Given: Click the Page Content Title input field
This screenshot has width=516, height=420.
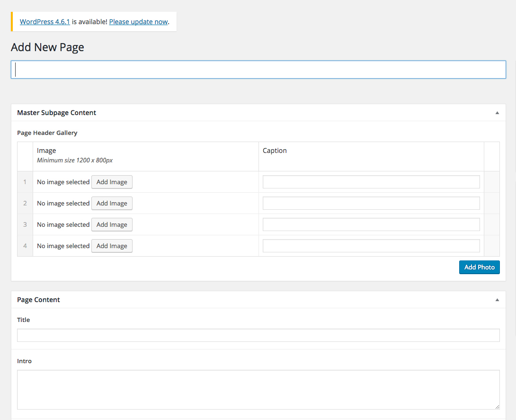Looking at the screenshot, I should (x=258, y=335).
